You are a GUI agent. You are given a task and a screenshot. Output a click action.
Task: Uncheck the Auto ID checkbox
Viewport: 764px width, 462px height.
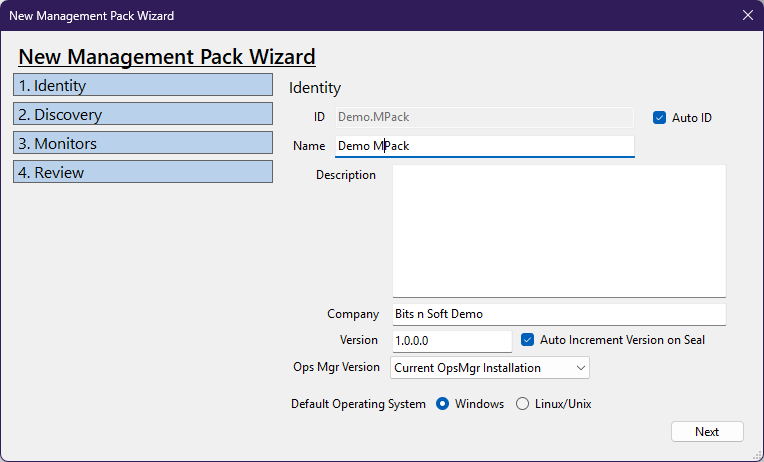(659, 117)
